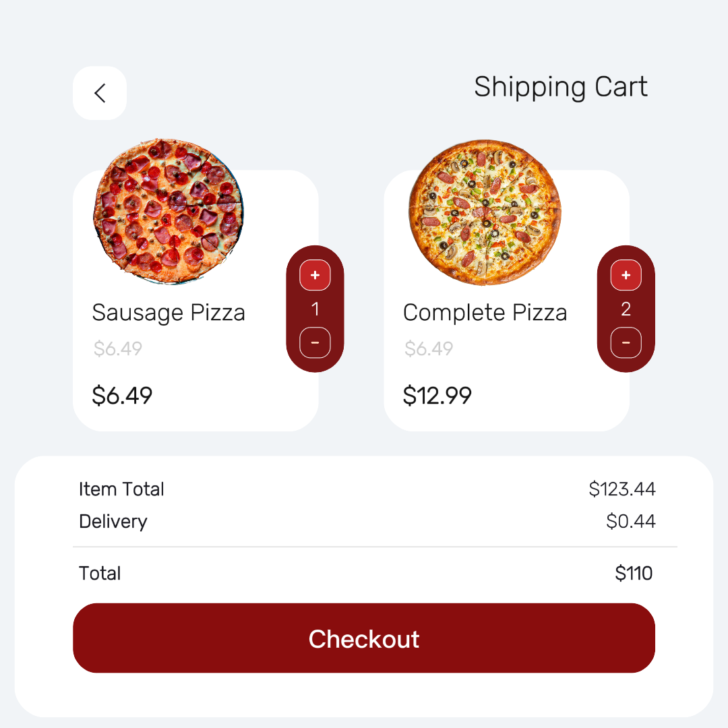Select the Sausage Pizza title

pos(169,313)
